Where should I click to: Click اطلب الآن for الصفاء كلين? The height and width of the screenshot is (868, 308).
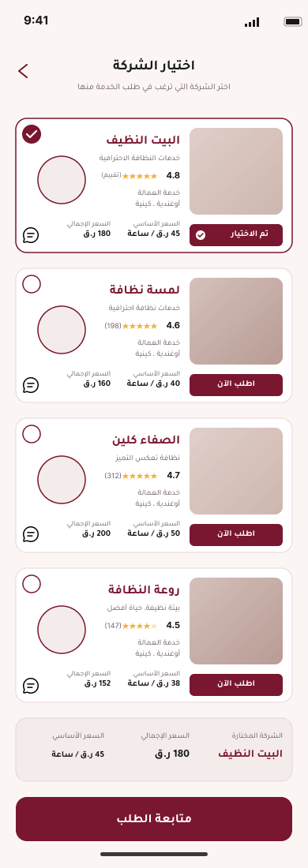click(236, 535)
